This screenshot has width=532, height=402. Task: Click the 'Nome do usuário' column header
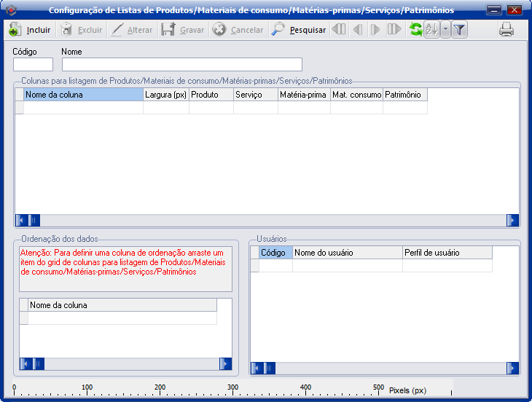[x=348, y=253]
